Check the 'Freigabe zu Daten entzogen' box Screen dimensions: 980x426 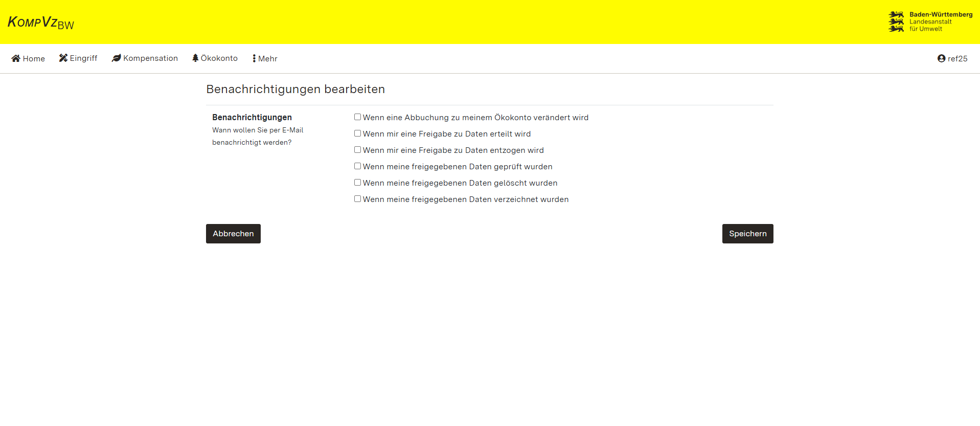pos(358,150)
